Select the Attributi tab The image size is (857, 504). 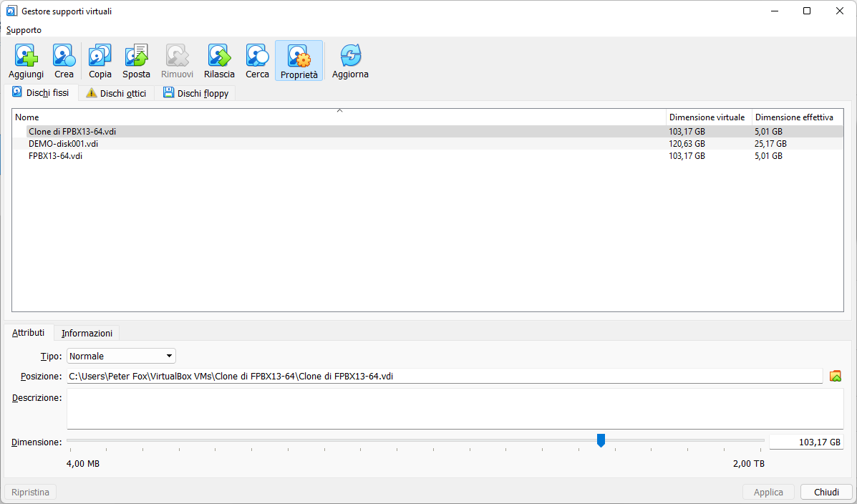pyautogui.click(x=29, y=332)
